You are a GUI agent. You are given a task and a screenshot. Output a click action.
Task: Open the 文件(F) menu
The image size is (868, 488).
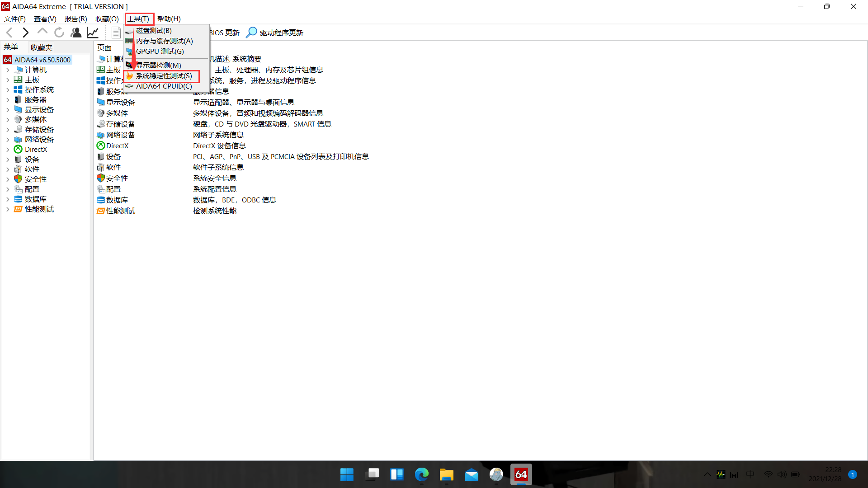[x=14, y=19]
